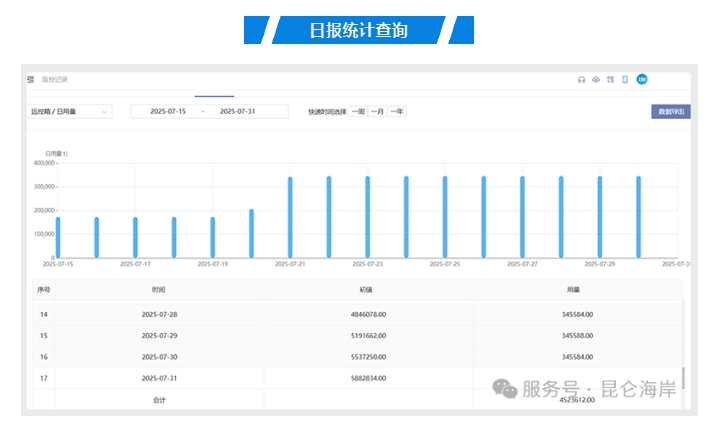Expand the 远传箱 / 日用量 dropdown
Screen dimensions: 712x435
69,112
